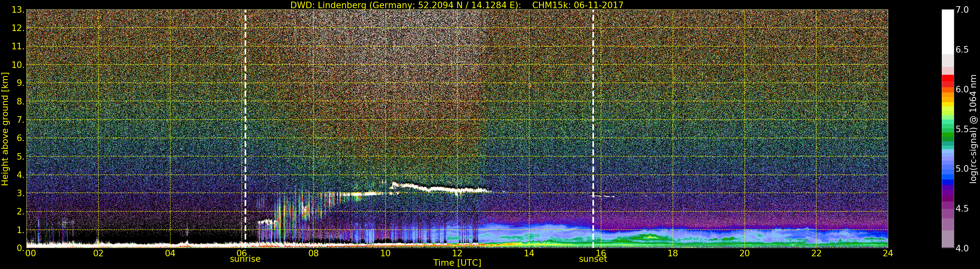The height and width of the screenshot is (269, 980).
Task: Select the '22' time axis tick label
Action: point(816,253)
